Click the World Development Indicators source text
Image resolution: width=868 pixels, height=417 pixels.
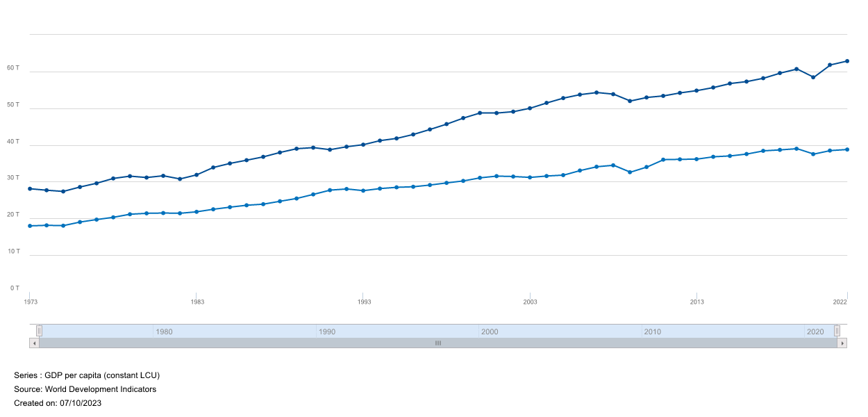click(100, 389)
